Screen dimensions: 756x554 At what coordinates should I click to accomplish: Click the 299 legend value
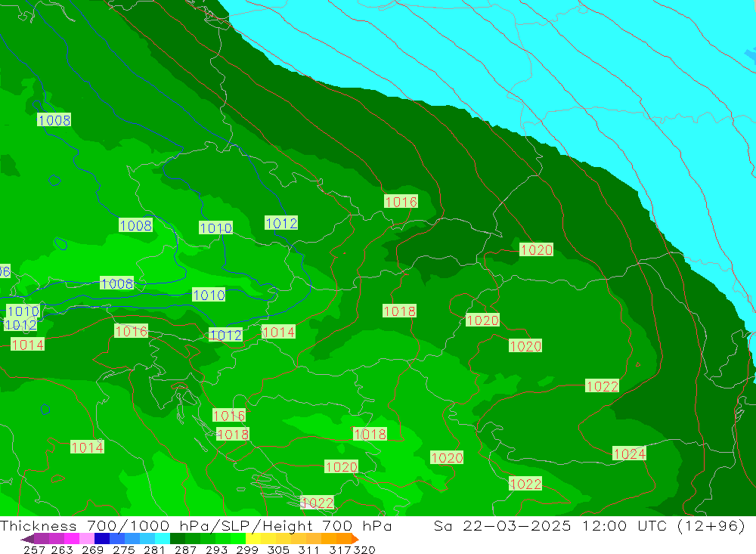[x=247, y=549]
